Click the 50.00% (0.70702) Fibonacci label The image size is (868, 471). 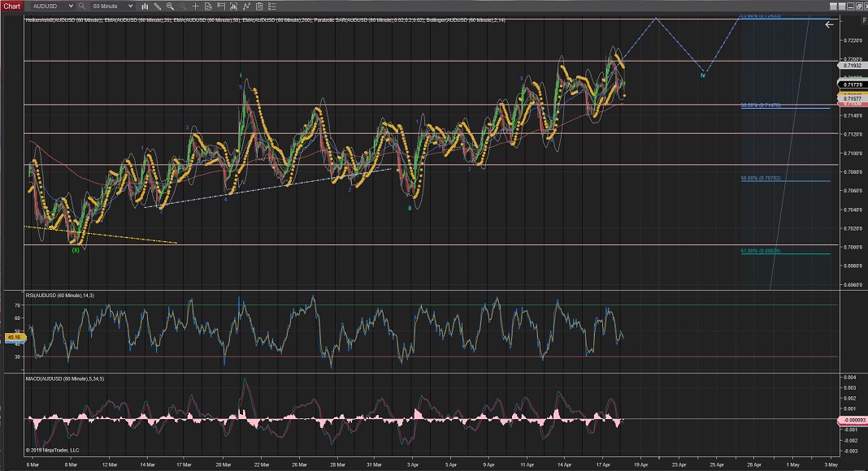(761, 178)
